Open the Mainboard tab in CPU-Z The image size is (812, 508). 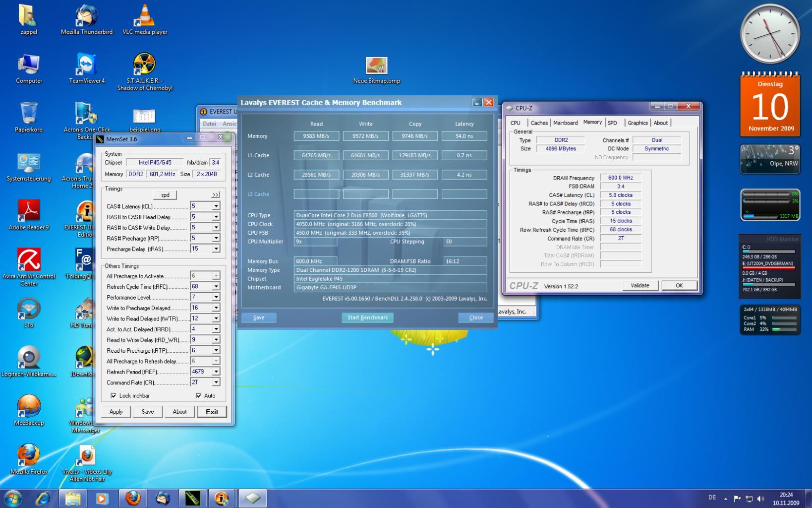(565, 123)
